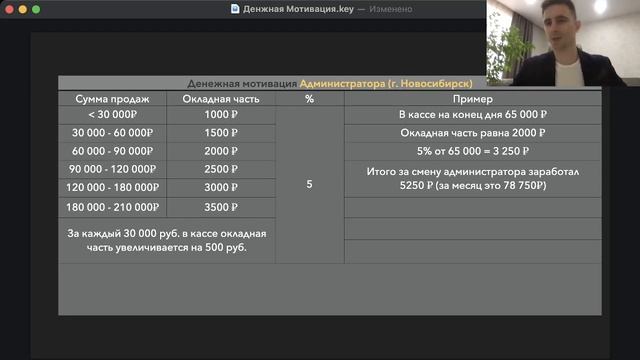Select cell Окладная часть равна 2000 ₽

473,133
